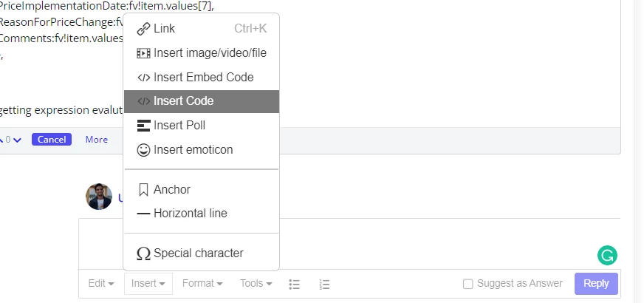644x303 pixels.
Task: Click the numbered list toolbar icon
Action: [324, 284]
